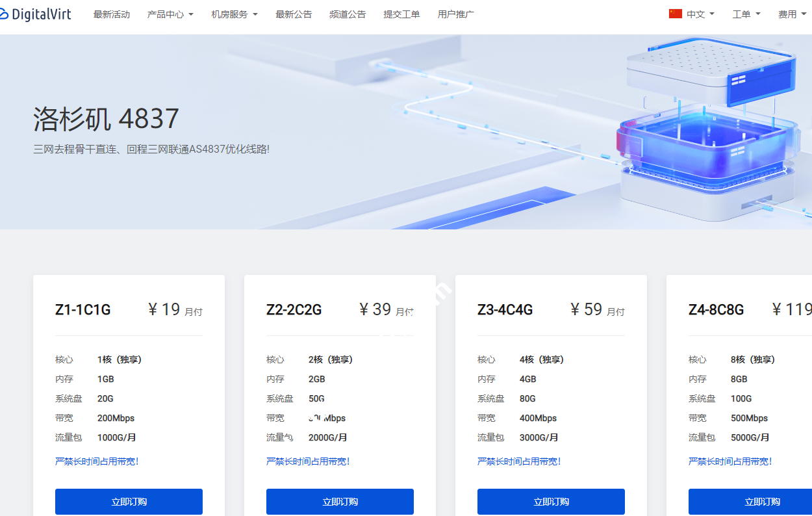Expand the 产品中心 menu
Viewport: 812px width, 516px height.
point(170,13)
